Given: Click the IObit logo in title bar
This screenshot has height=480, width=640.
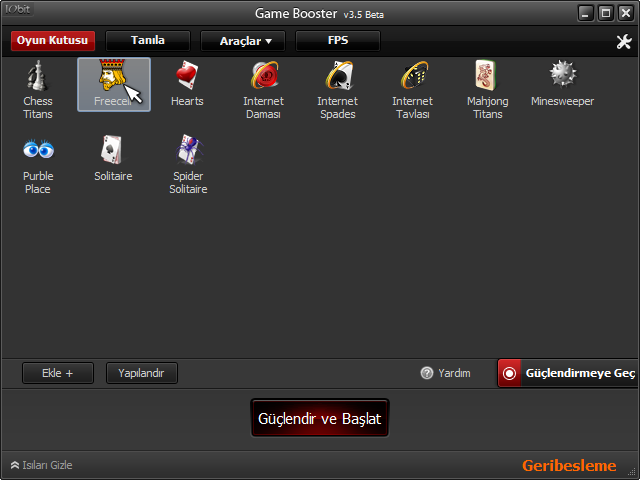Looking at the screenshot, I should click(x=18, y=9).
